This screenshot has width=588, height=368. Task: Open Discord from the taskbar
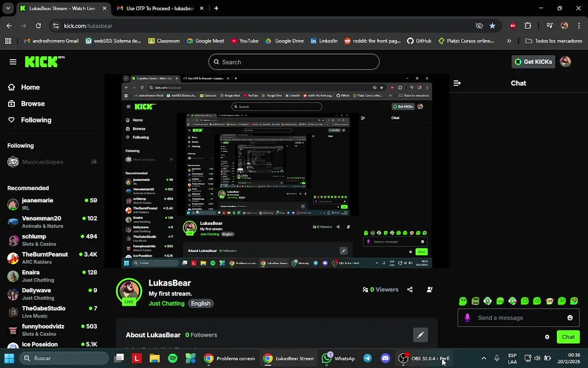click(385, 358)
